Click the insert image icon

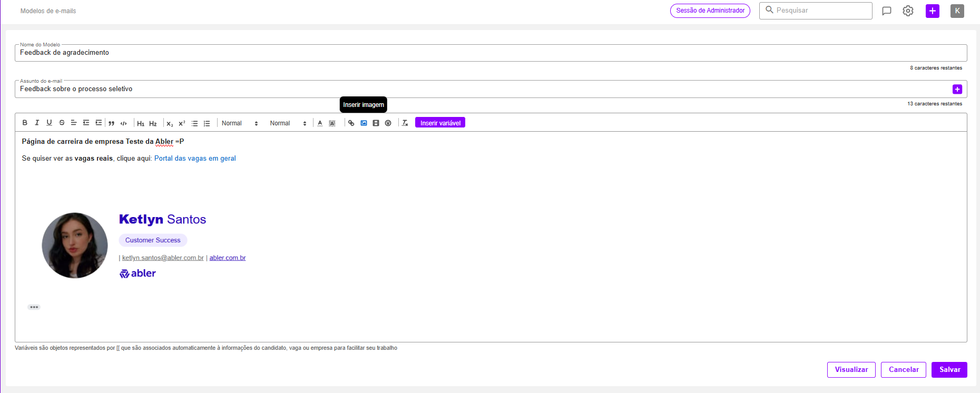click(364, 123)
